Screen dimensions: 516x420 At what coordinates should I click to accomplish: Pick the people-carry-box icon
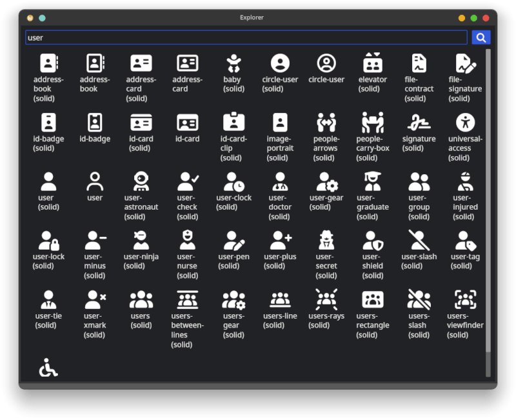[x=372, y=123]
